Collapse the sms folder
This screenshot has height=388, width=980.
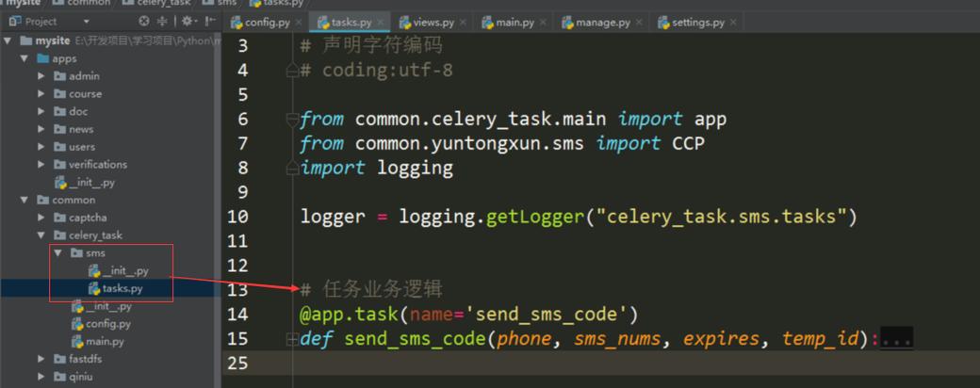pyautogui.click(x=58, y=253)
